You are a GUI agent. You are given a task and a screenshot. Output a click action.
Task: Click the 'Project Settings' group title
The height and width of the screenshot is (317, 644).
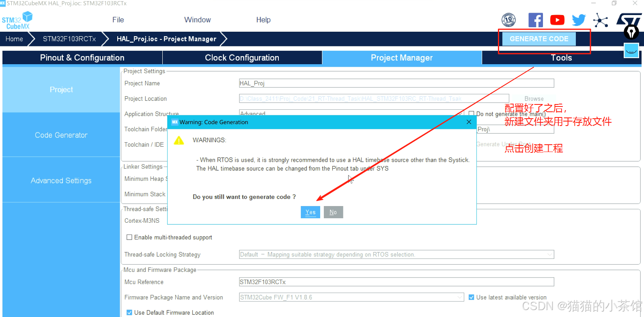[x=144, y=71]
